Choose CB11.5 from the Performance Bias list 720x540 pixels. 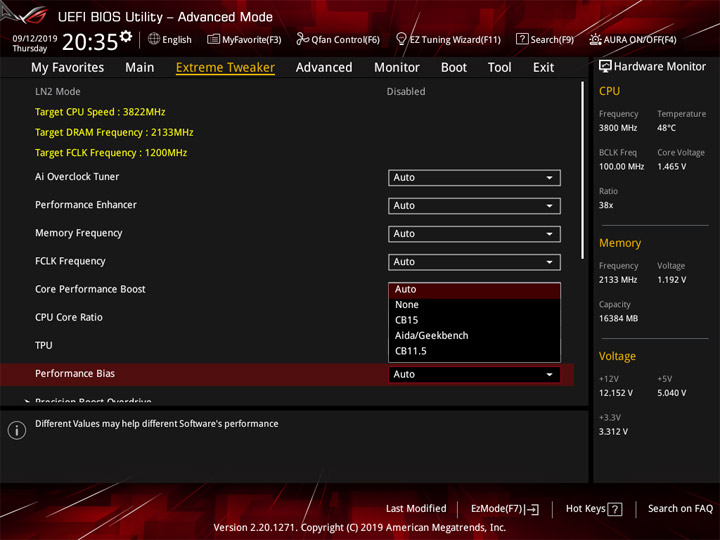[474, 351]
